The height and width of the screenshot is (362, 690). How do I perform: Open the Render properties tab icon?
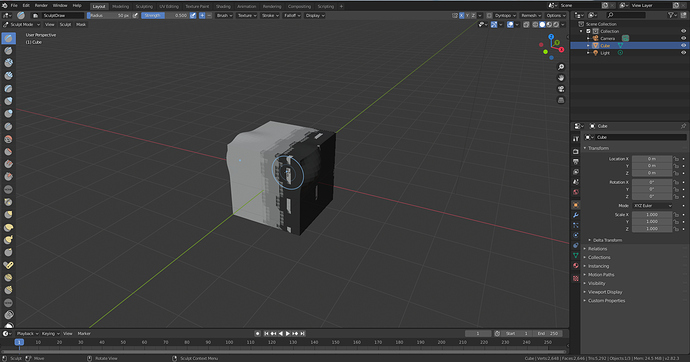coord(576,151)
